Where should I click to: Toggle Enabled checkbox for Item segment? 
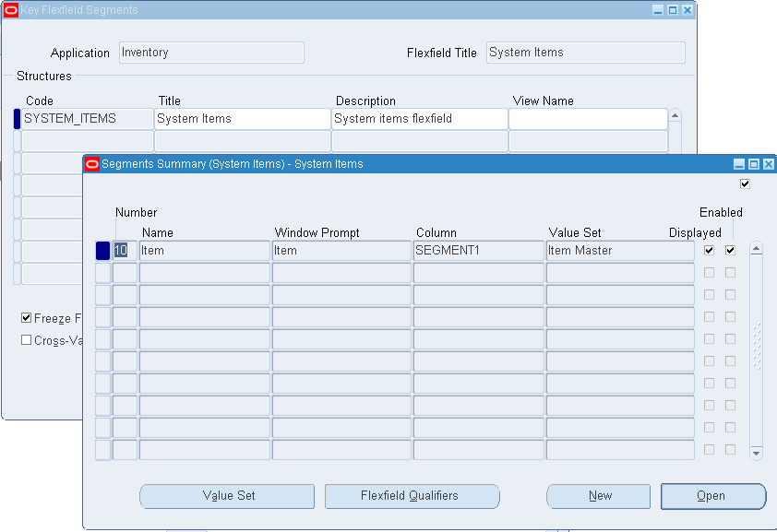(x=730, y=251)
